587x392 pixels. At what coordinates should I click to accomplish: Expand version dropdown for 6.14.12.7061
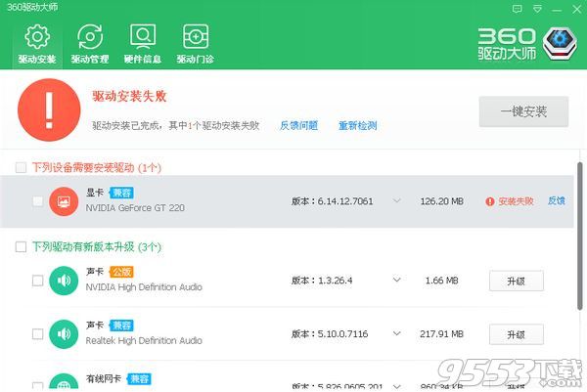[397, 200]
